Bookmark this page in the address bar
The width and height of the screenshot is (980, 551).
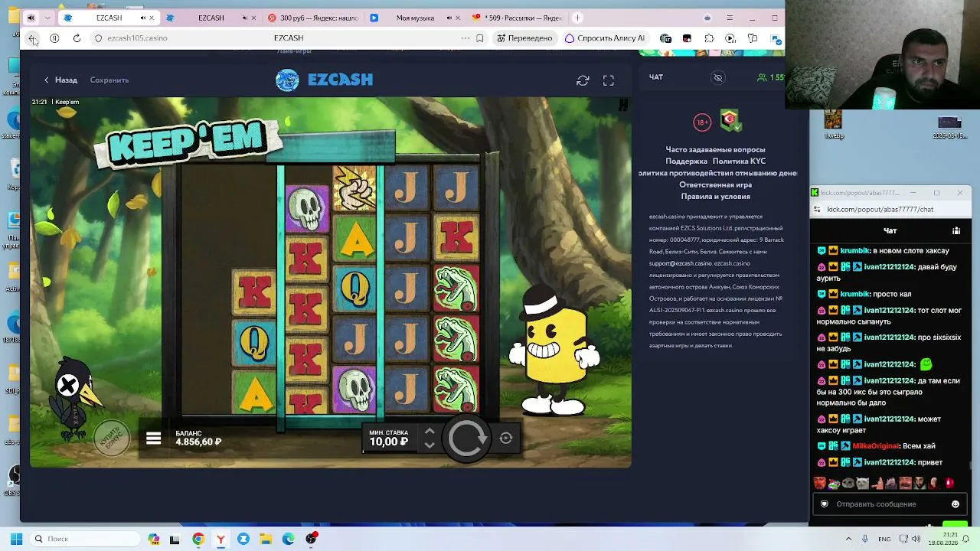pos(480,38)
